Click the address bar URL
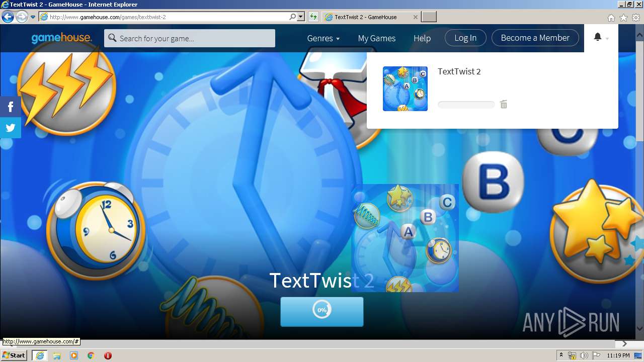Image resolution: width=644 pixels, height=362 pixels. (x=108, y=17)
